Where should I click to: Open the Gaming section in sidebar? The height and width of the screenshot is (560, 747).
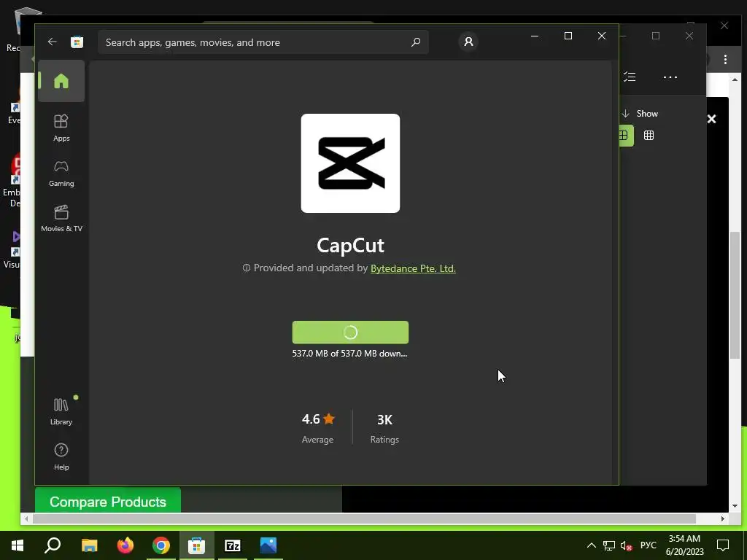(x=61, y=174)
